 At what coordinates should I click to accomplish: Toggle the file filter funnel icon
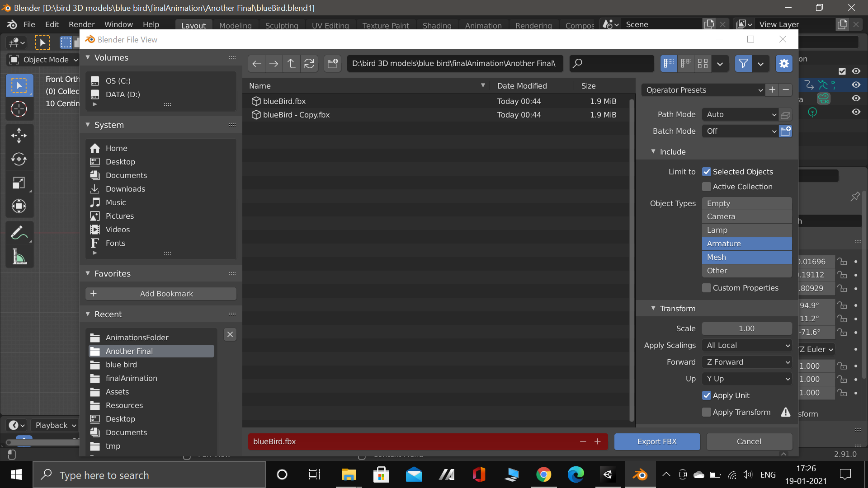(743, 64)
